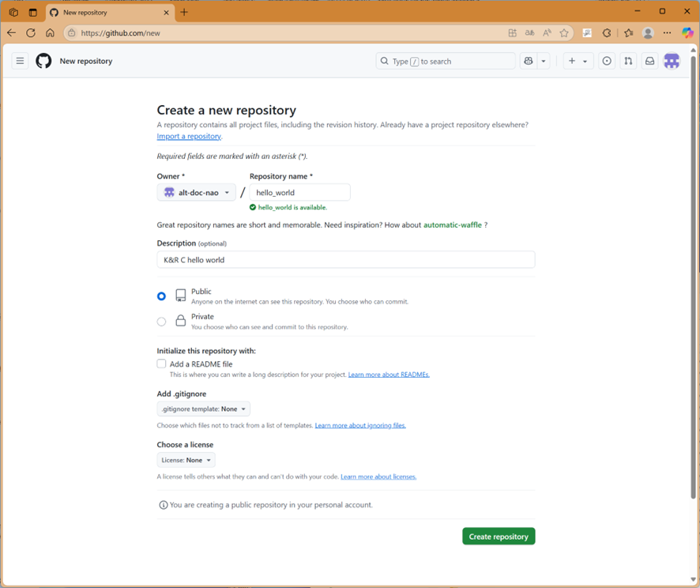The image size is (700, 588).
Task: Add this page to favorites star
Action: [x=564, y=32]
